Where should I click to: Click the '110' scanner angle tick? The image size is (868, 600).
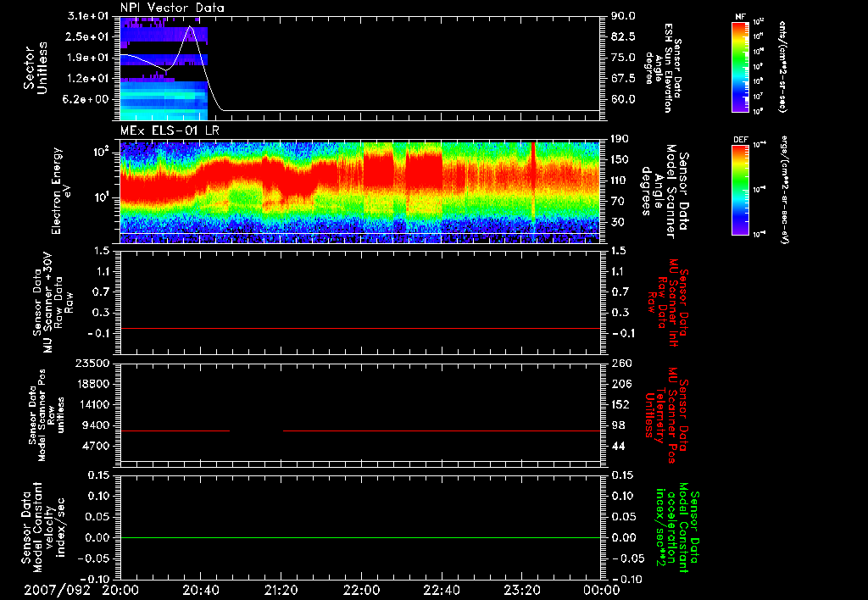[x=620, y=181]
